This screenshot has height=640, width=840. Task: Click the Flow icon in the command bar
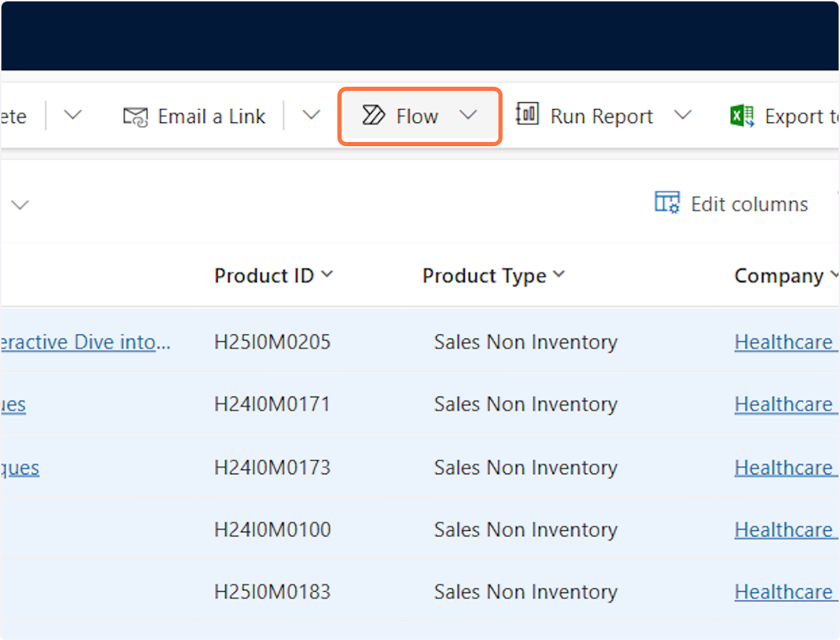374,115
